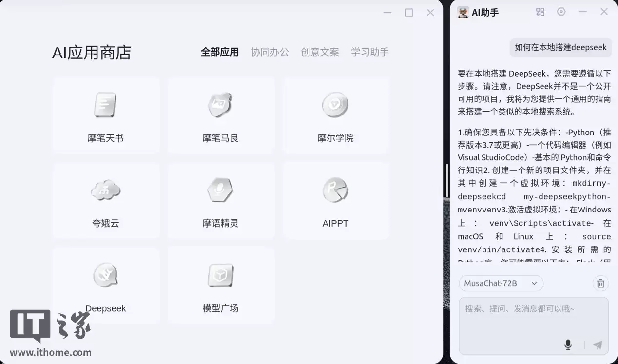Open the 摩笔天书 app
This screenshot has width=618, height=364.
[x=106, y=115]
